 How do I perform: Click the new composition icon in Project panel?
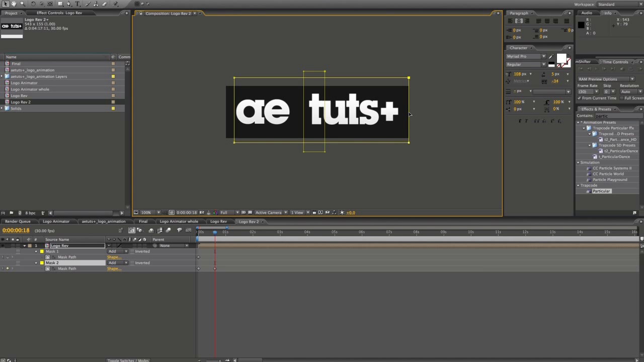click(x=20, y=213)
